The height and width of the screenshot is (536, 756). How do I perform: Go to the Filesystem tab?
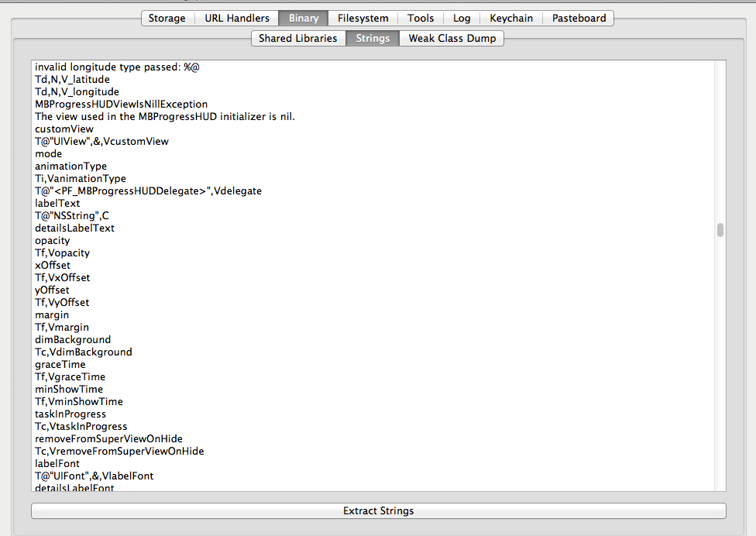tap(363, 18)
